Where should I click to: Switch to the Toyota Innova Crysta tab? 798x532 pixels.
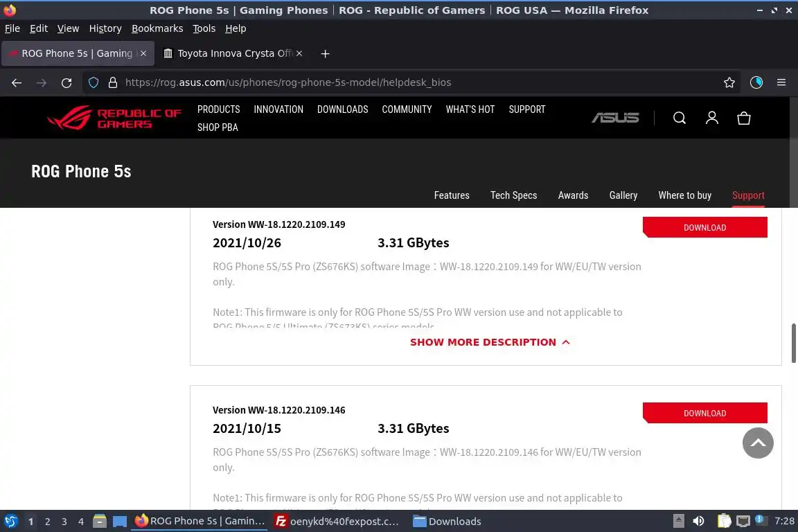pyautogui.click(x=233, y=53)
